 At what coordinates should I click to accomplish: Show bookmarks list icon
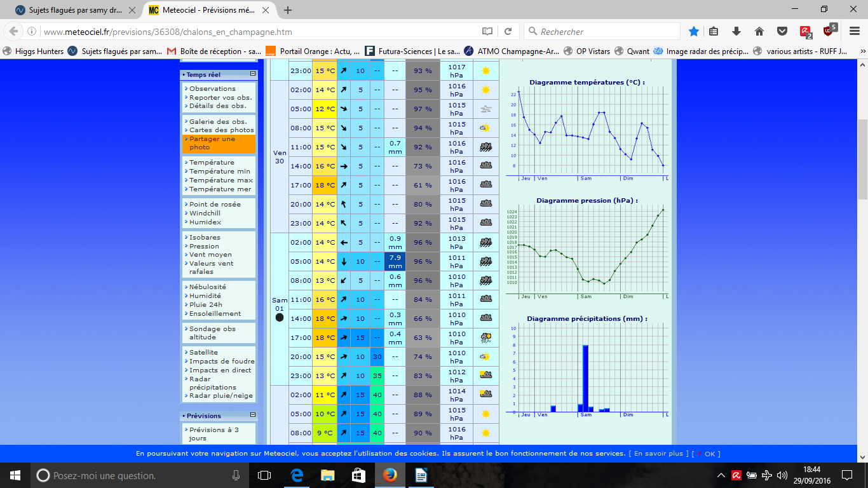coord(714,31)
